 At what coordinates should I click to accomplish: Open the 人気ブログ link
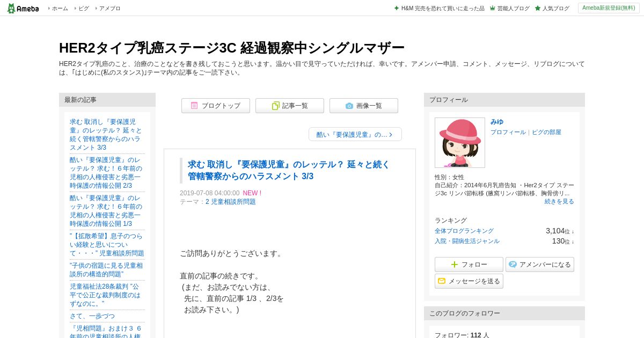click(555, 9)
